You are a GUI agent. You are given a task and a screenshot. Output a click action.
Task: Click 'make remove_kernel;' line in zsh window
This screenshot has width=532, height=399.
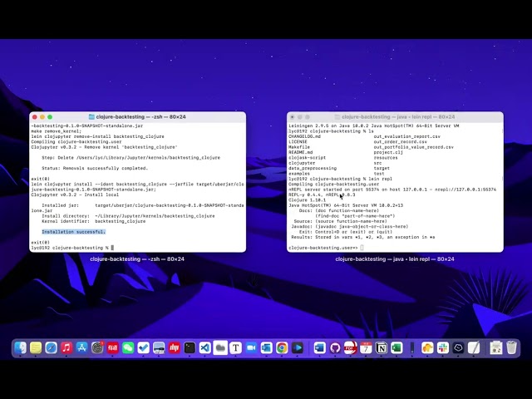coord(57,131)
